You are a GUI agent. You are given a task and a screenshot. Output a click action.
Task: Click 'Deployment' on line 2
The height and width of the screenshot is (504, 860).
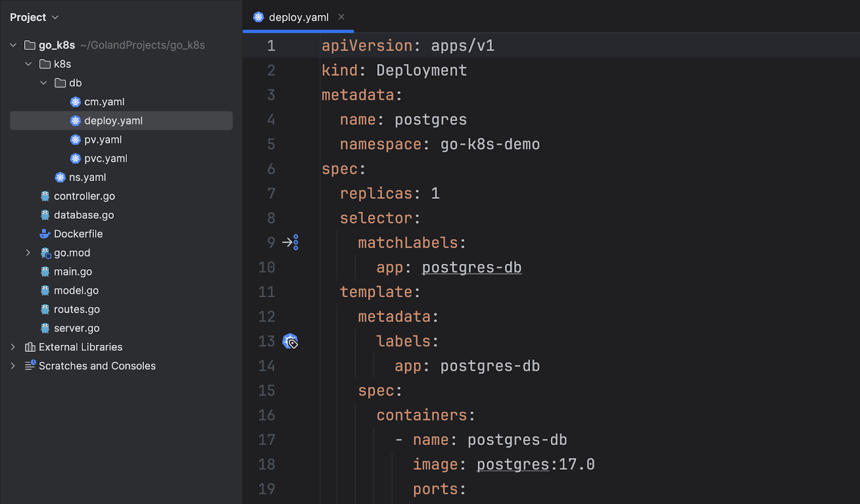421,70
